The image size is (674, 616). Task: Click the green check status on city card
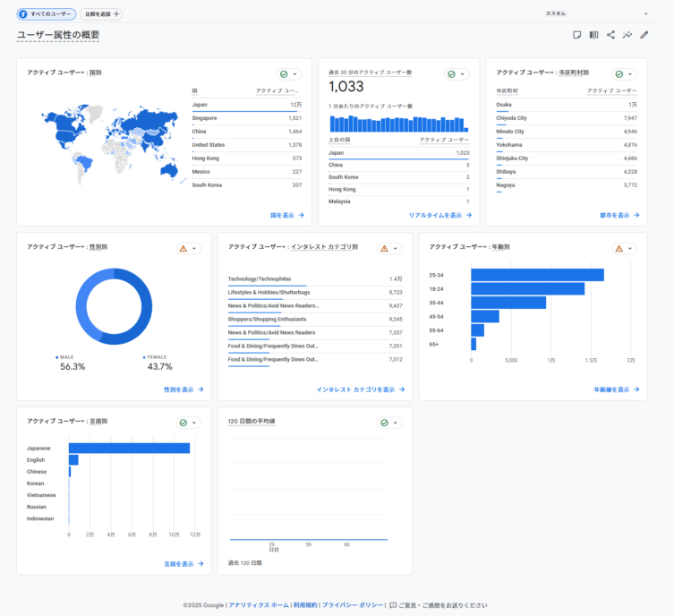click(619, 74)
